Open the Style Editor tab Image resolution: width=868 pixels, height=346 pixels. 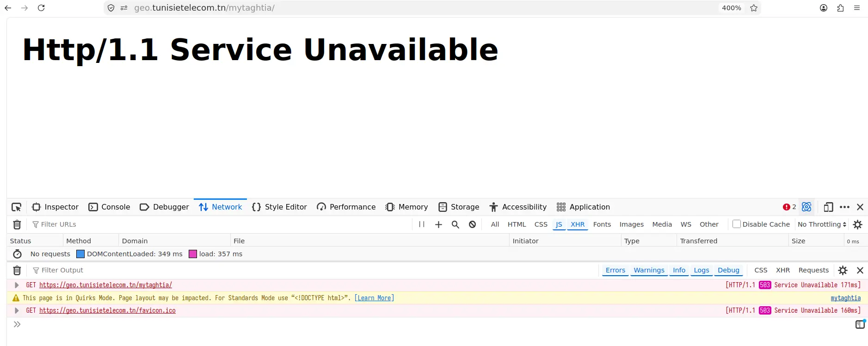coord(279,207)
